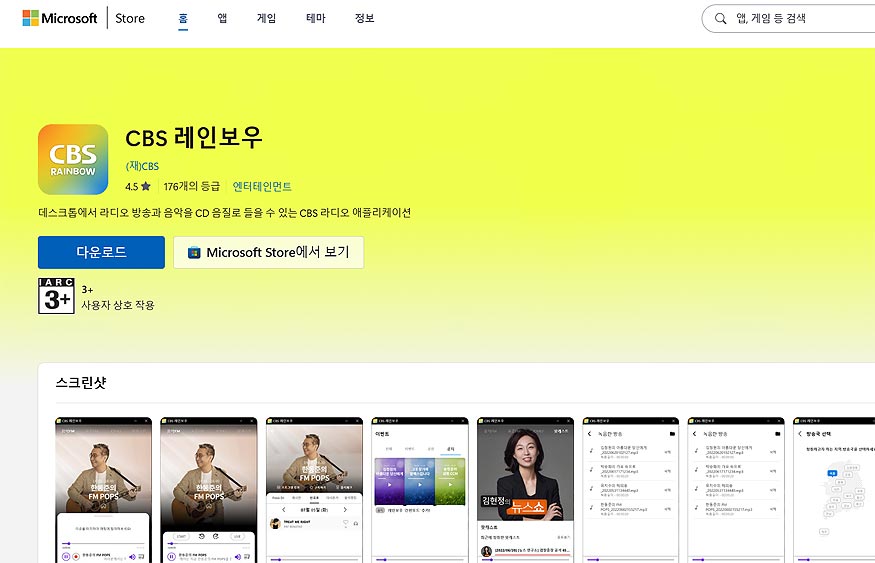Image resolution: width=875 pixels, height=563 pixels.
Task: Open the 엔터테인먼트 category link
Action: (x=262, y=186)
